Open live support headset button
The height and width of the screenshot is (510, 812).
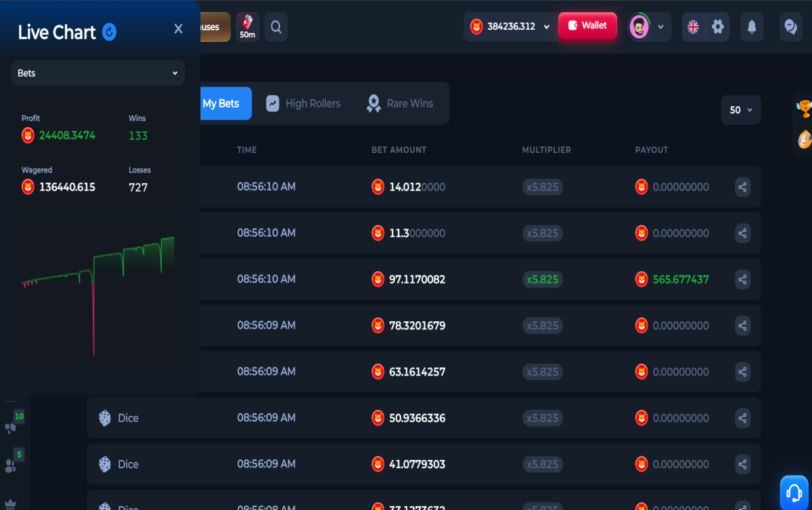795,492
